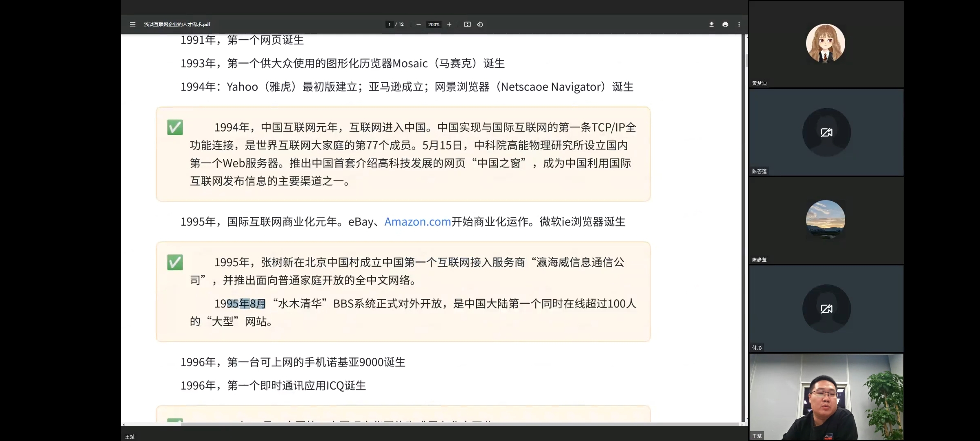Click the fit to page icon
Viewport: 980px width, 441px height.
(468, 24)
